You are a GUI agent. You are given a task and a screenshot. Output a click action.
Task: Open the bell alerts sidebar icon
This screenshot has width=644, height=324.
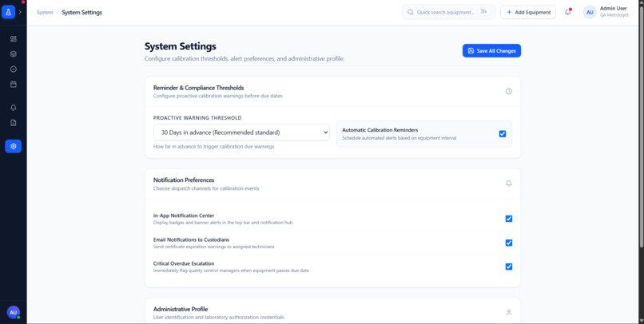coord(13,108)
